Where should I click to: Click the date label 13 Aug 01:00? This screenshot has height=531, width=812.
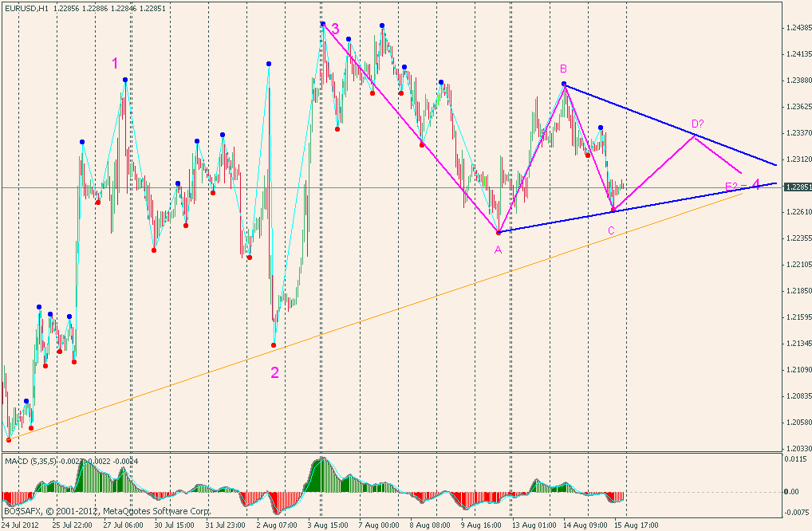pos(533,525)
